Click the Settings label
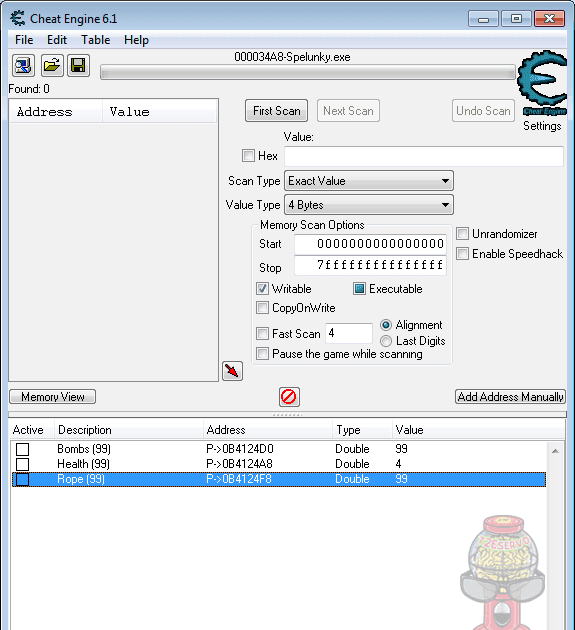This screenshot has width=575, height=630. pyautogui.click(x=542, y=126)
